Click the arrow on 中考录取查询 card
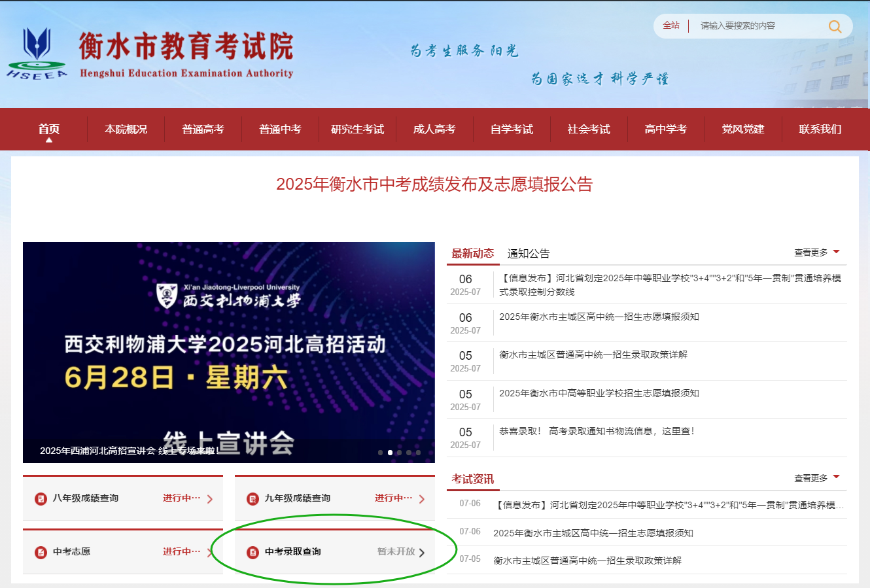Image resolution: width=870 pixels, height=588 pixels. (422, 553)
